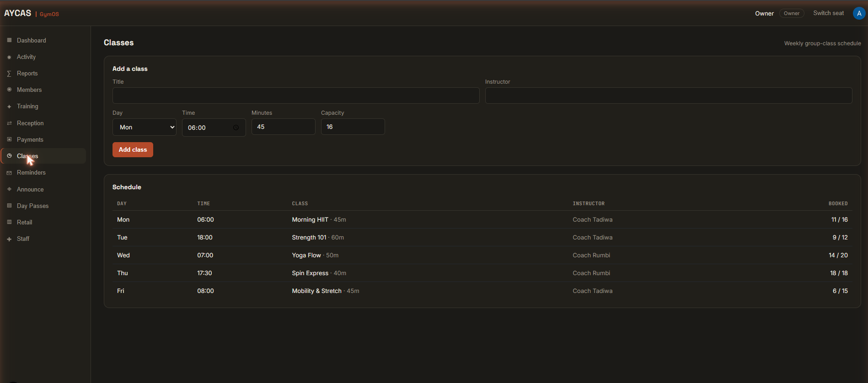Image resolution: width=868 pixels, height=383 pixels.
Task: Open the Day dropdown showing Mon
Action: pyautogui.click(x=145, y=127)
